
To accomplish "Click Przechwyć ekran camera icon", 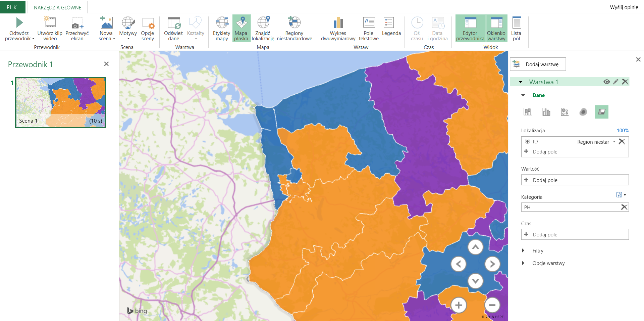I will tap(77, 24).
